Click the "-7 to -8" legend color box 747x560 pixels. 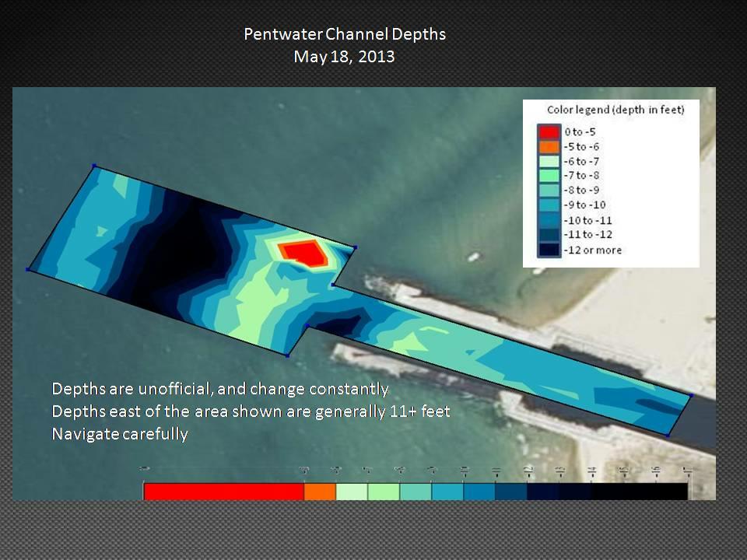coord(549,176)
